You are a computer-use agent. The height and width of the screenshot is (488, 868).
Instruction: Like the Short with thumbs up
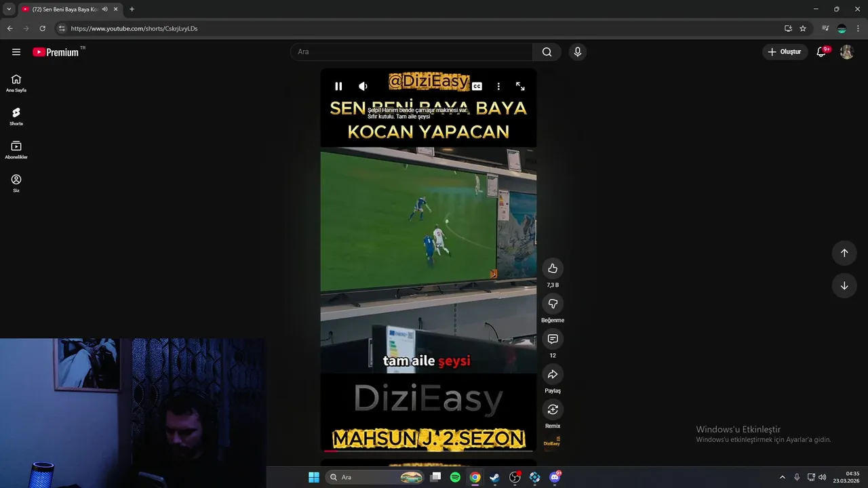[x=553, y=268]
